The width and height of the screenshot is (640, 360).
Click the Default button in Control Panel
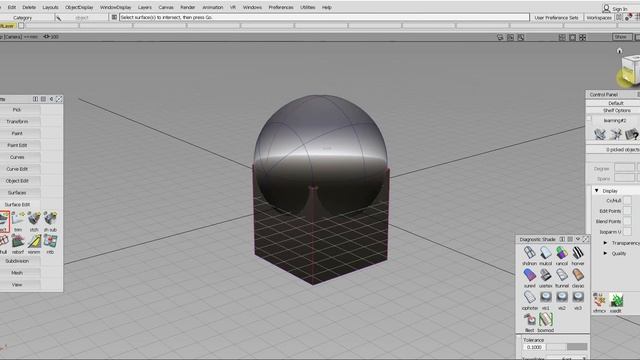616,103
